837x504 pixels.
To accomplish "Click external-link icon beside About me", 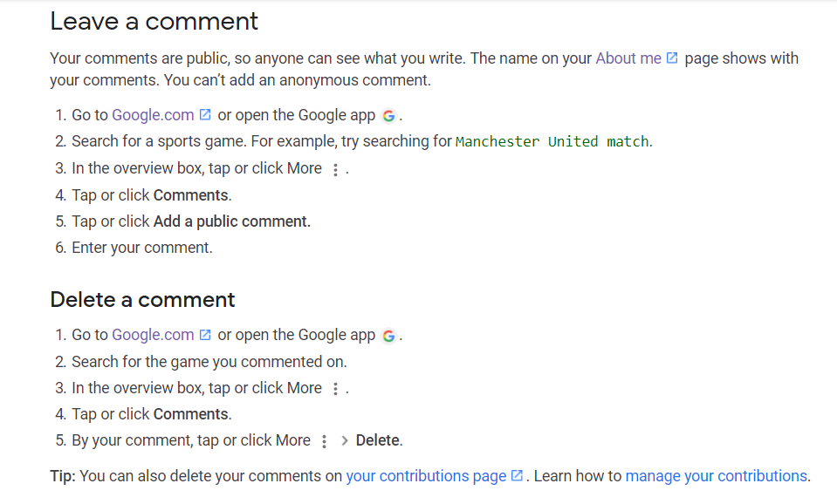I will [672, 58].
